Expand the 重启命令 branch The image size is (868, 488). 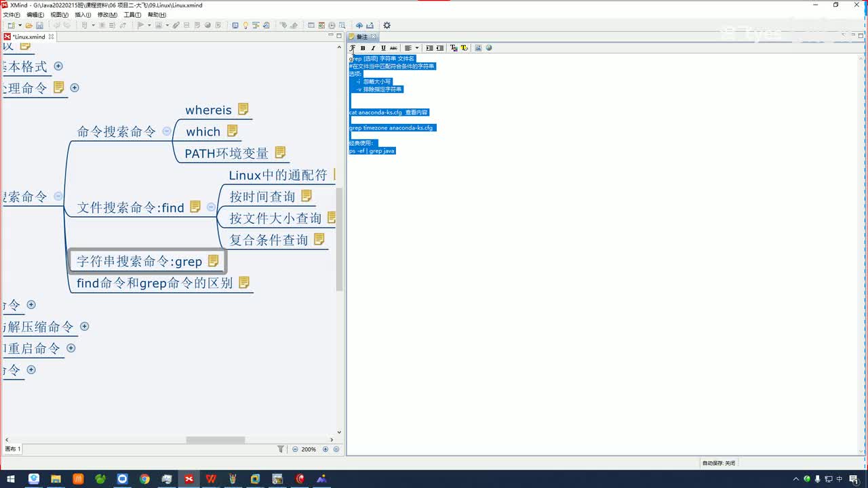[71, 348]
